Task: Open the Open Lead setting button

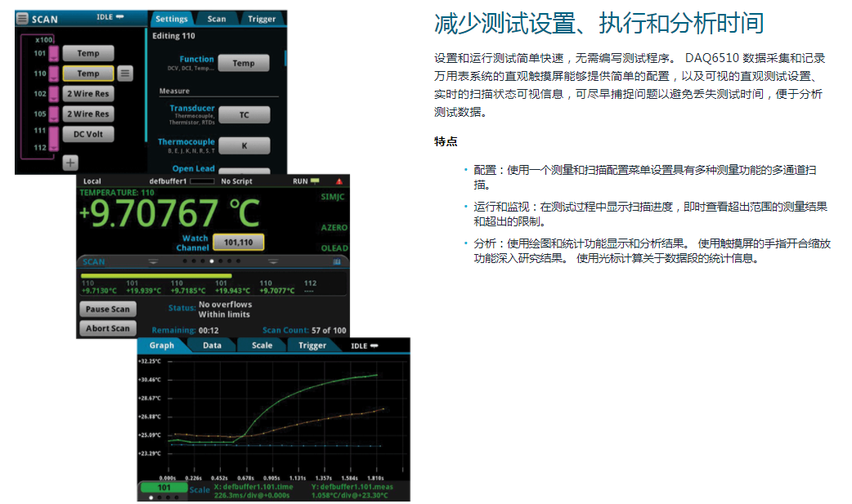Action: coord(244,171)
